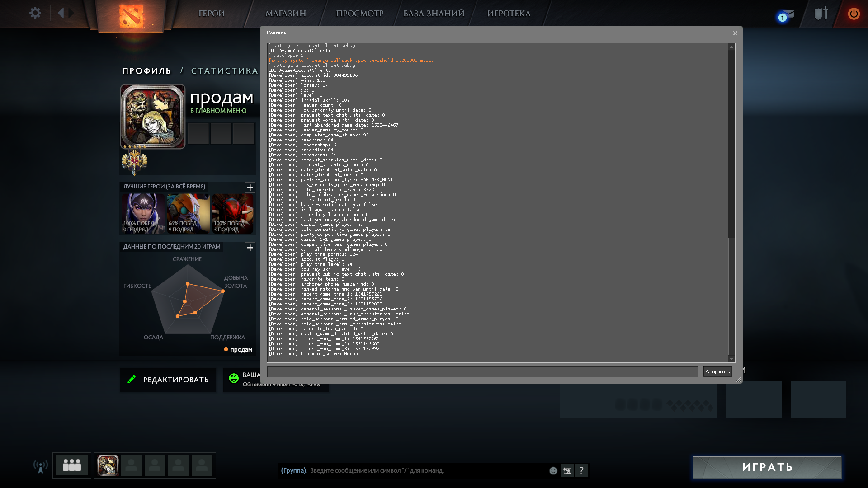Click the 'account_id: 884499606' console line

click(313, 75)
